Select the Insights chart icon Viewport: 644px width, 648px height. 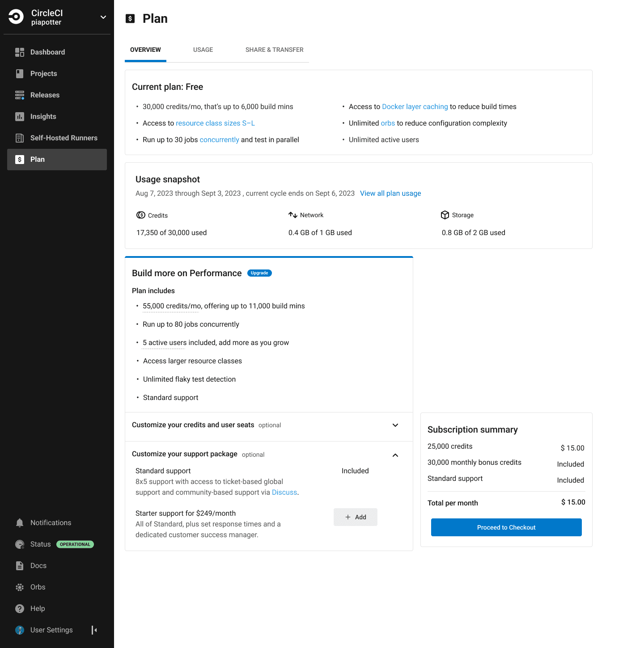[20, 117]
